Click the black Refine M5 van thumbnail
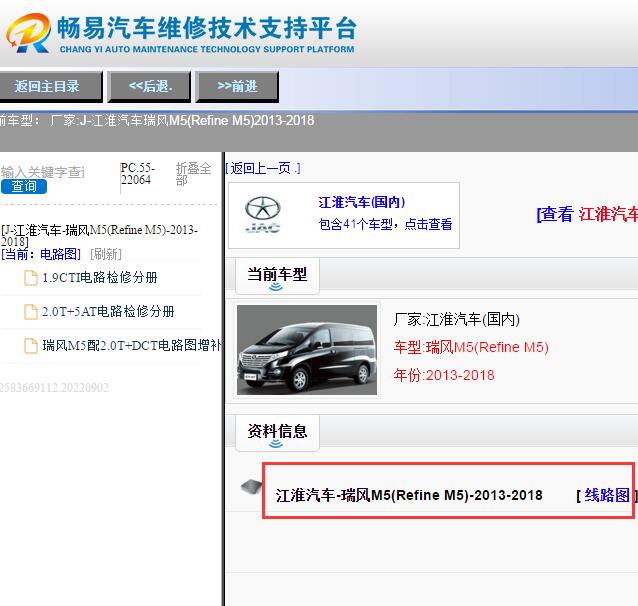Viewport: 638px width, 606px height. (307, 349)
